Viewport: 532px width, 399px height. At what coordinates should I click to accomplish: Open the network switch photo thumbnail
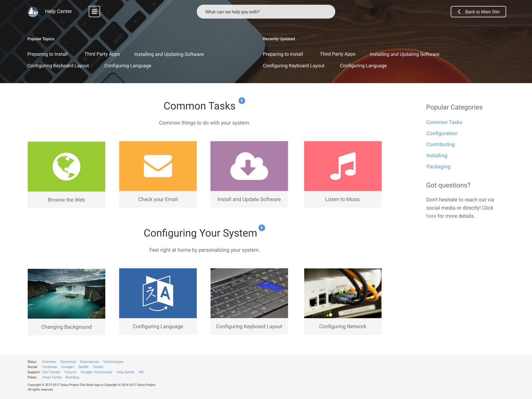343,293
